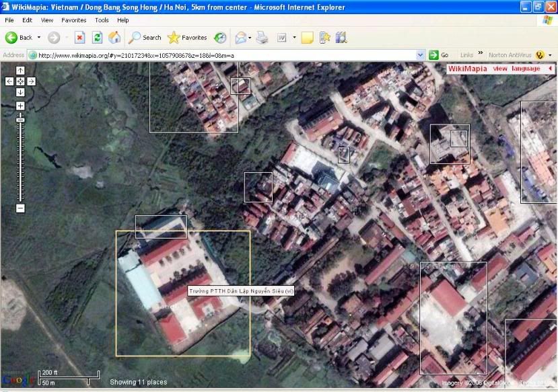This screenshot has height=392, width=558.
Task: Open the Tools menu
Action: point(102,20)
